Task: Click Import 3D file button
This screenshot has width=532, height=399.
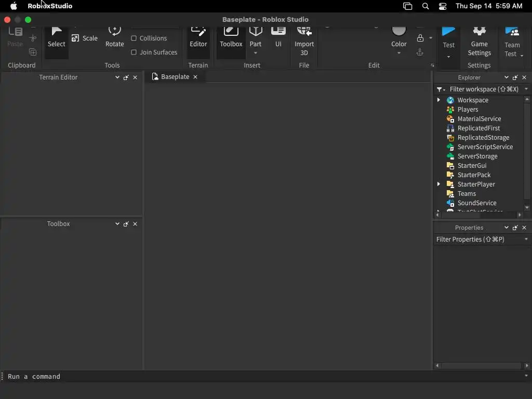Action: [304, 42]
